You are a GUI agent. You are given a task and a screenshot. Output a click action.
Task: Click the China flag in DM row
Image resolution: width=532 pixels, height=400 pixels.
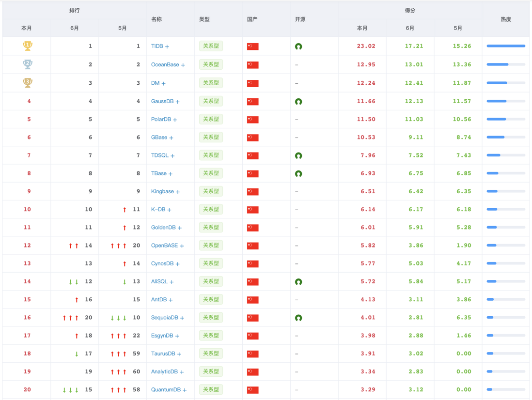tap(253, 83)
